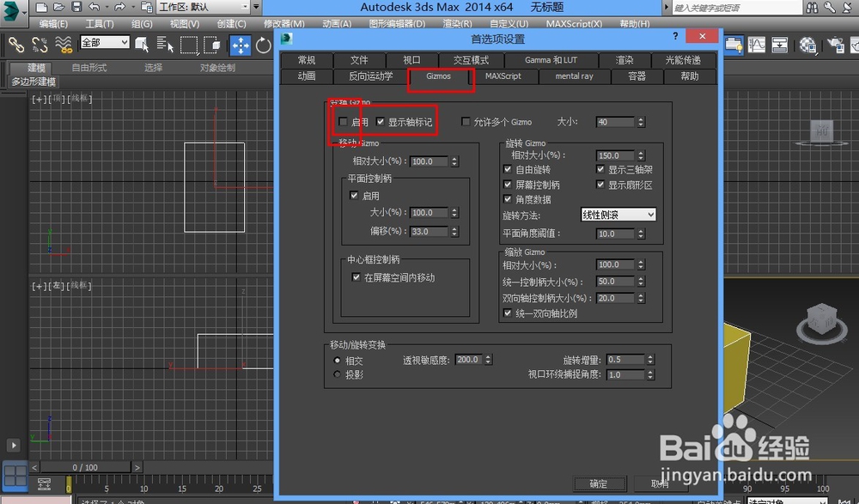Image resolution: width=859 pixels, height=504 pixels.
Task: Choose the Select Object tool
Action: click(x=142, y=45)
